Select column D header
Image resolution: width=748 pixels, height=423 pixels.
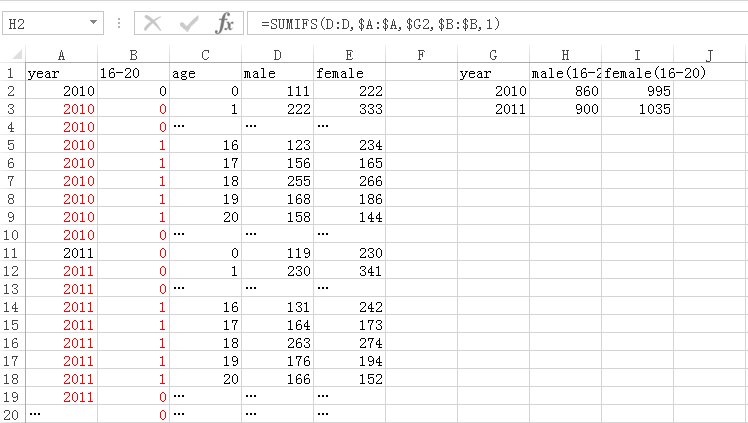(x=277, y=54)
